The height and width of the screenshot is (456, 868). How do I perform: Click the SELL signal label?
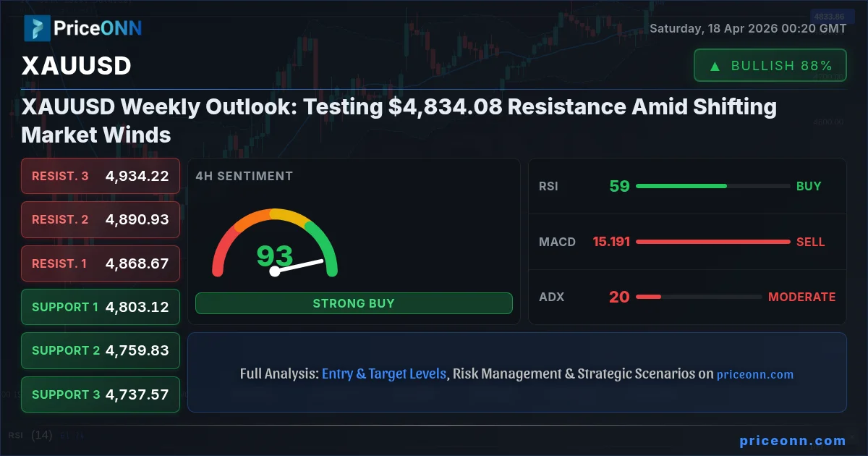tap(811, 242)
